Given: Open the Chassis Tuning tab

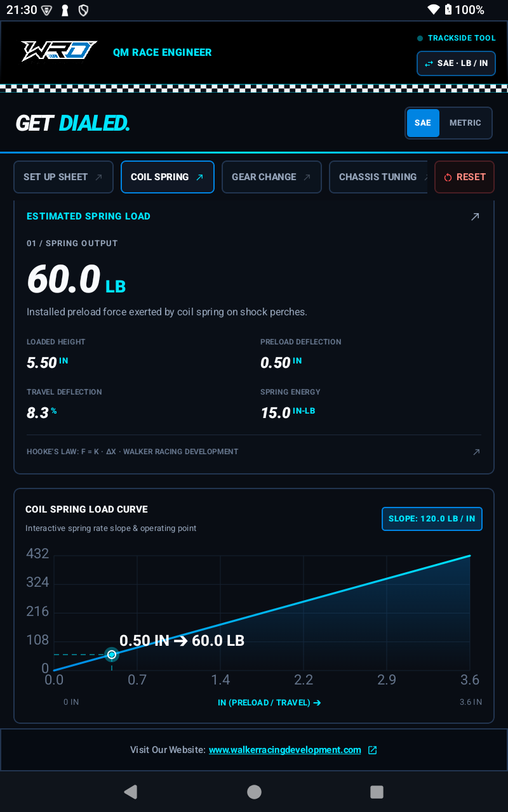Looking at the screenshot, I should pyautogui.click(x=378, y=177).
